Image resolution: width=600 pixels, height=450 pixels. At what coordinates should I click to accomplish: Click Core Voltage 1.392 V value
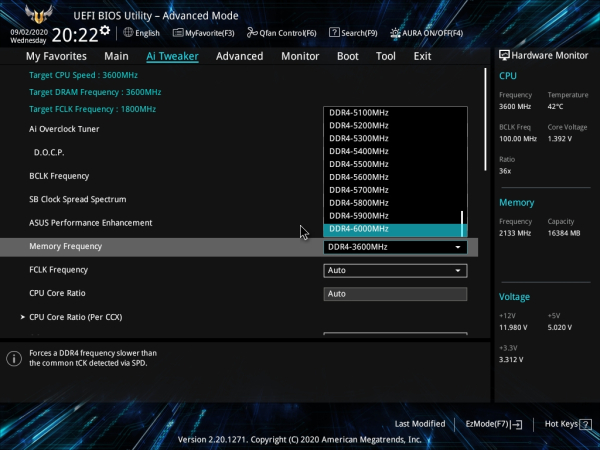[559, 139]
